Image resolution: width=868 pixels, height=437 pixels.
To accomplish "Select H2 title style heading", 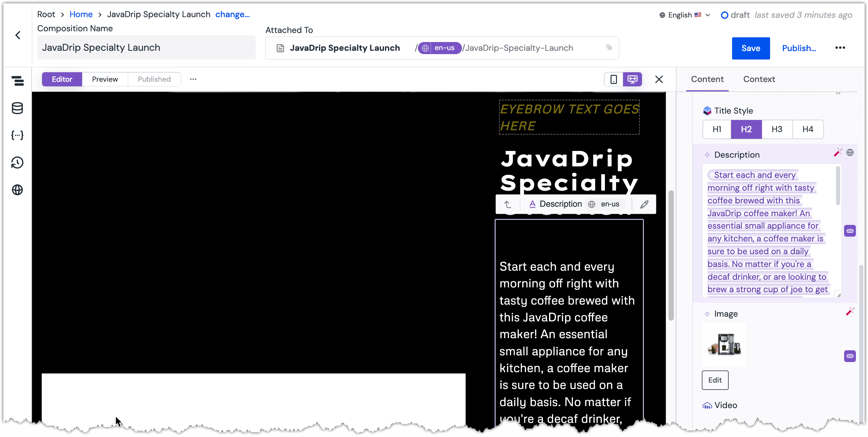I will pyautogui.click(x=747, y=129).
